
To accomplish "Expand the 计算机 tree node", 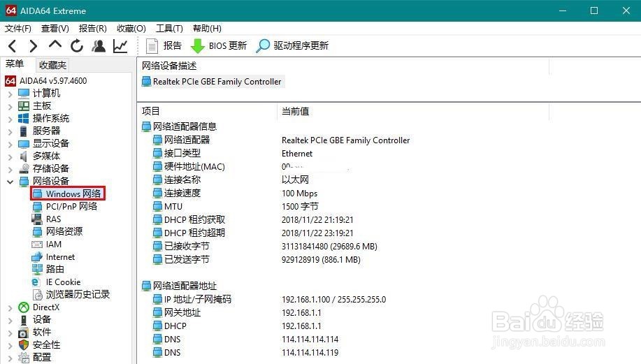I will coord(10,94).
